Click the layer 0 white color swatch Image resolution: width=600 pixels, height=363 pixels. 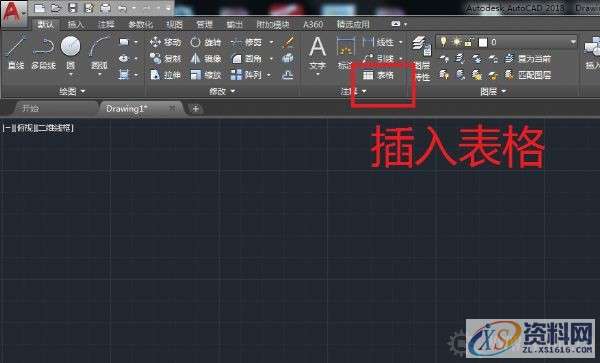483,42
